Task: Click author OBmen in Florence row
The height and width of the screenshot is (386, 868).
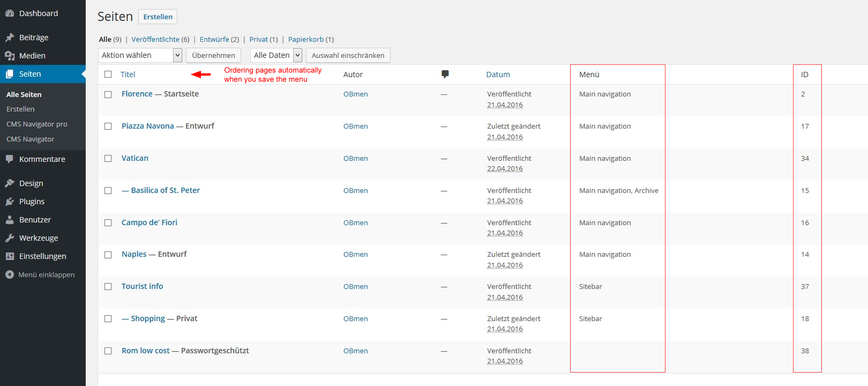Action: click(x=356, y=94)
